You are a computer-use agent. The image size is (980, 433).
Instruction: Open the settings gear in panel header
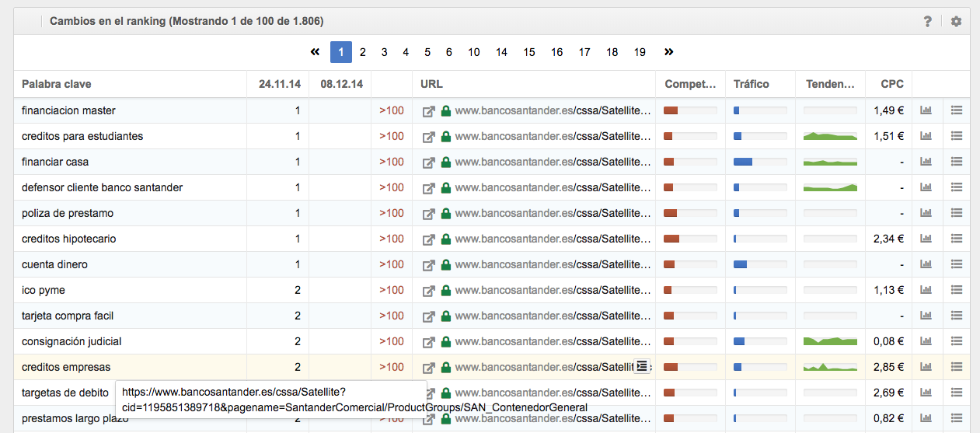[x=956, y=22]
